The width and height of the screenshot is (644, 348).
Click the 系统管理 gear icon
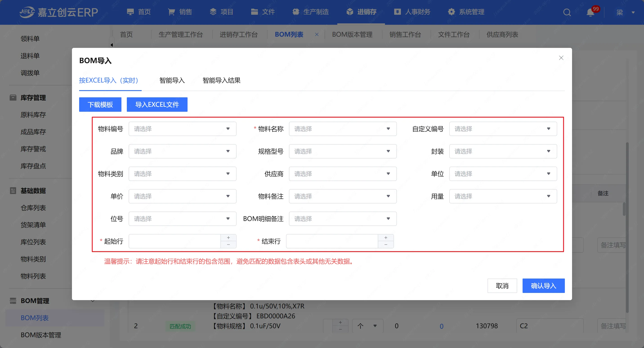coord(451,12)
